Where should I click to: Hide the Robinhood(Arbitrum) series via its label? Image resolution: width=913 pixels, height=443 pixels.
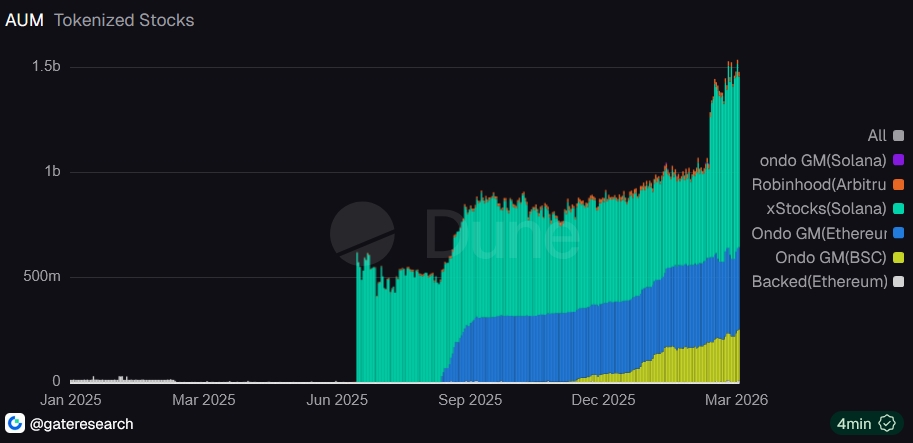point(818,185)
